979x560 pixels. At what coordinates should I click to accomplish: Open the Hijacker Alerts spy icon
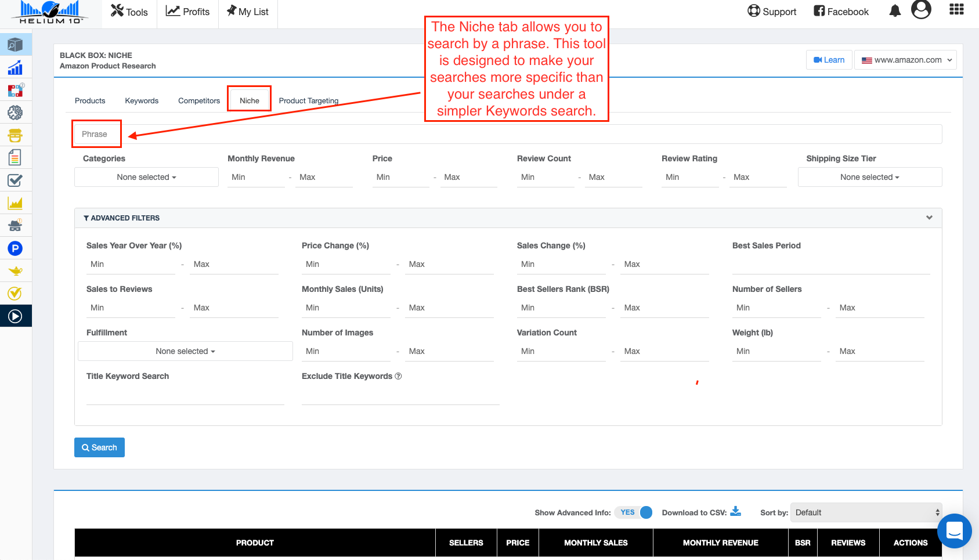[15, 226]
